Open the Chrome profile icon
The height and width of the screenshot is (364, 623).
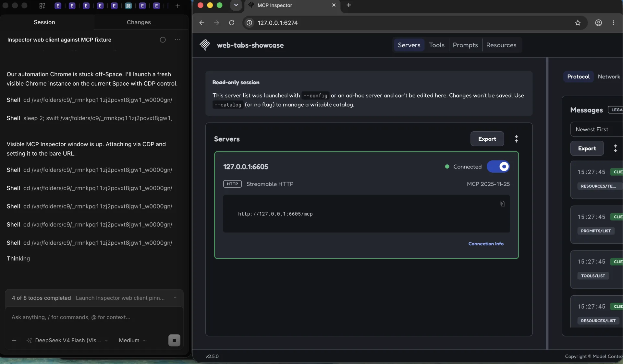tap(598, 23)
